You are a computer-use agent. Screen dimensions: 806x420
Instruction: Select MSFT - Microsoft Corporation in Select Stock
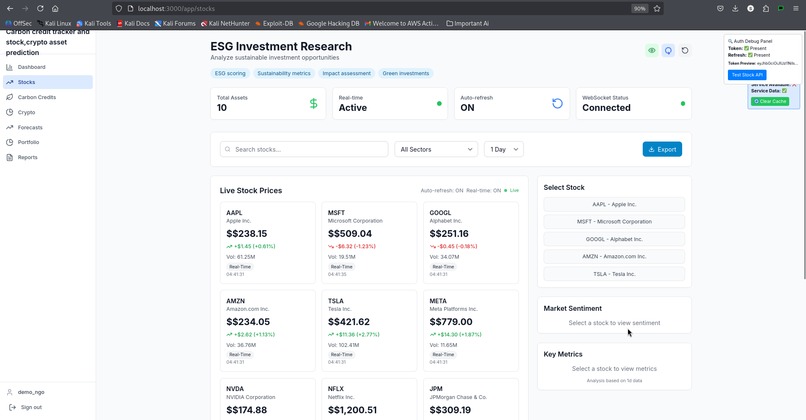(614, 222)
